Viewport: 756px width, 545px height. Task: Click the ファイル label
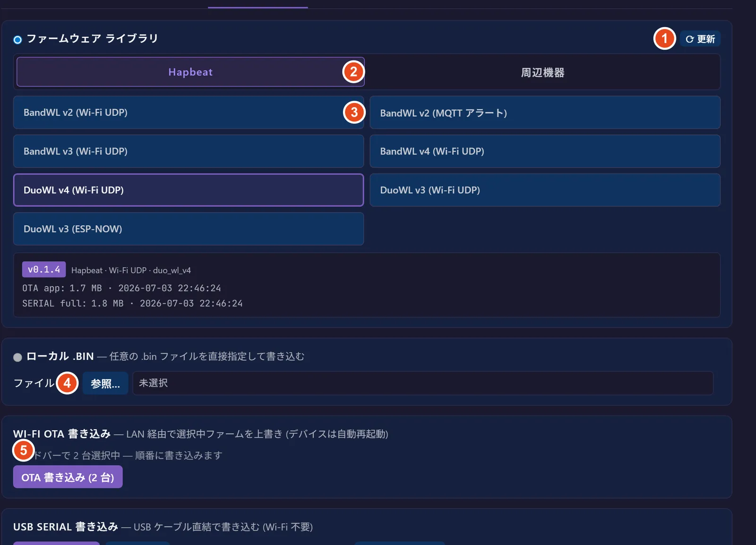tap(34, 383)
